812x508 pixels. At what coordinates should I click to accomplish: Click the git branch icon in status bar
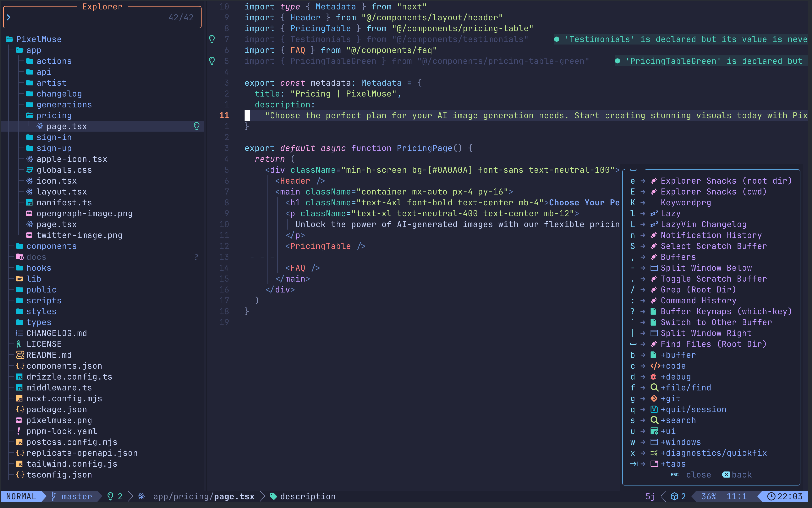coord(54,496)
